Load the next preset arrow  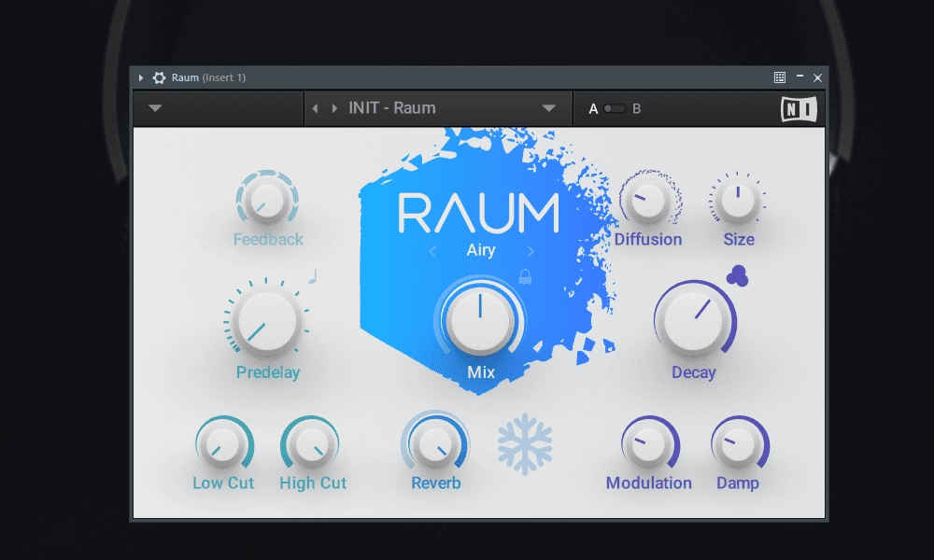click(x=334, y=108)
